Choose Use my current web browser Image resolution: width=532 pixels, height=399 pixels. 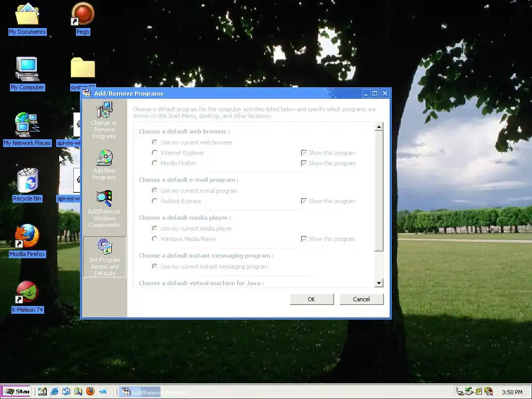(192, 142)
